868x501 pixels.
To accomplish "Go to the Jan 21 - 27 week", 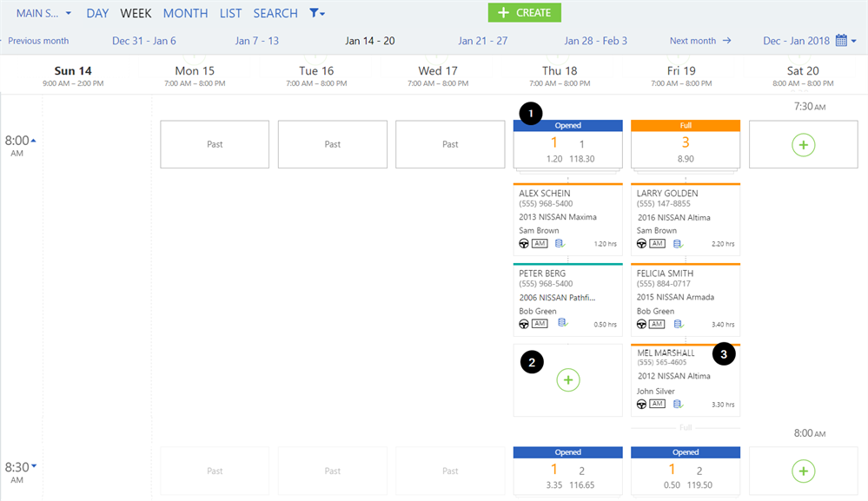I will (x=483, y=41).
